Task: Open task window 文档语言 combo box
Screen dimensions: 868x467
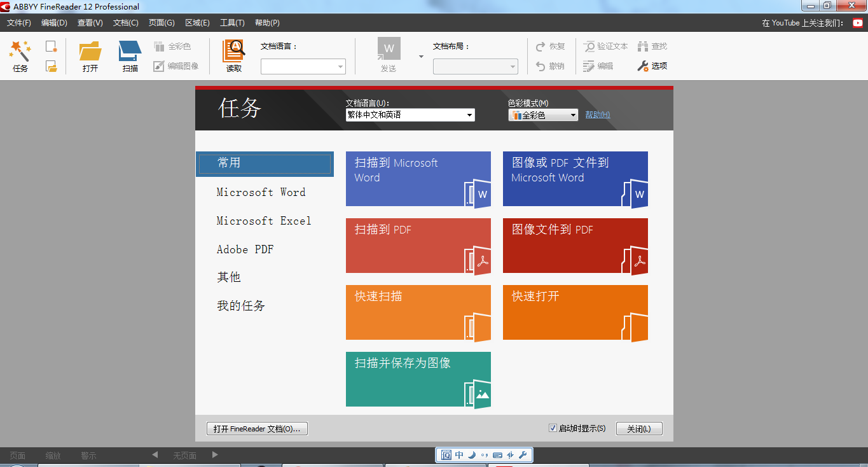Action: click(x=410, y=115)
